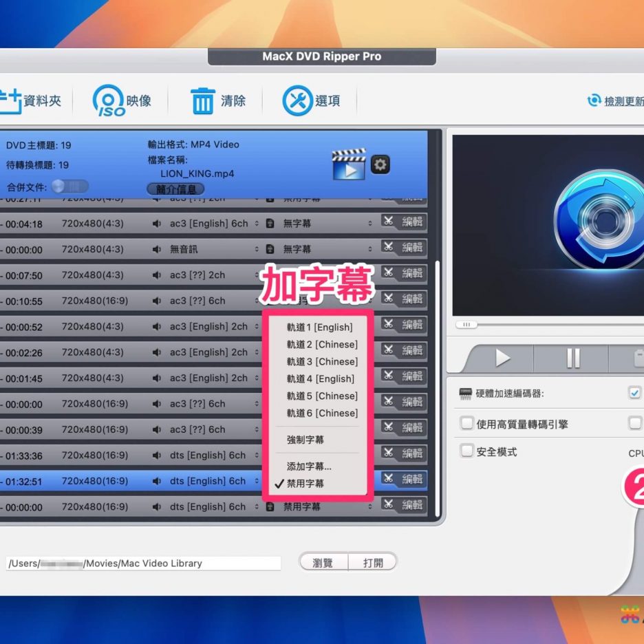Uncheck the hardware accelerated encoder checkbox
Screen dimensions: 644x644
point(634,394)
